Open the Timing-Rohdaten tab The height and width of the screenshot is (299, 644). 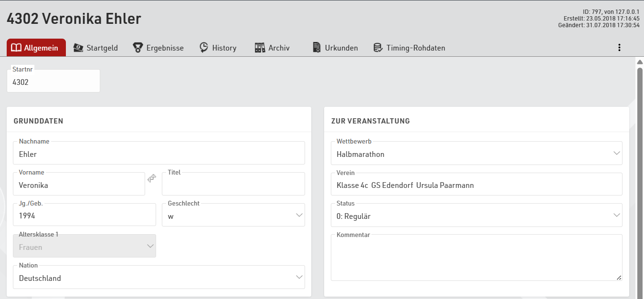415,48
